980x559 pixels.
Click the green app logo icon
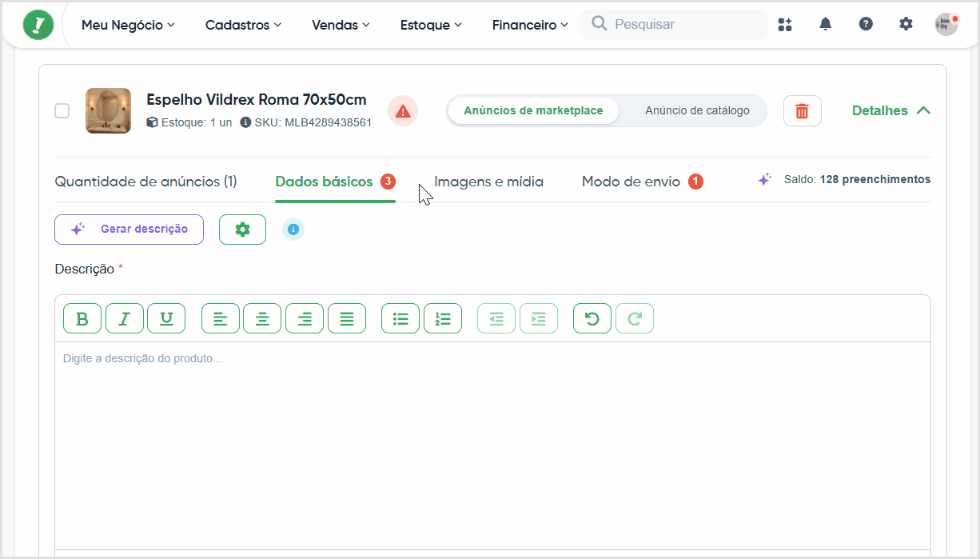pyautogui.click(x=38, y=25)
